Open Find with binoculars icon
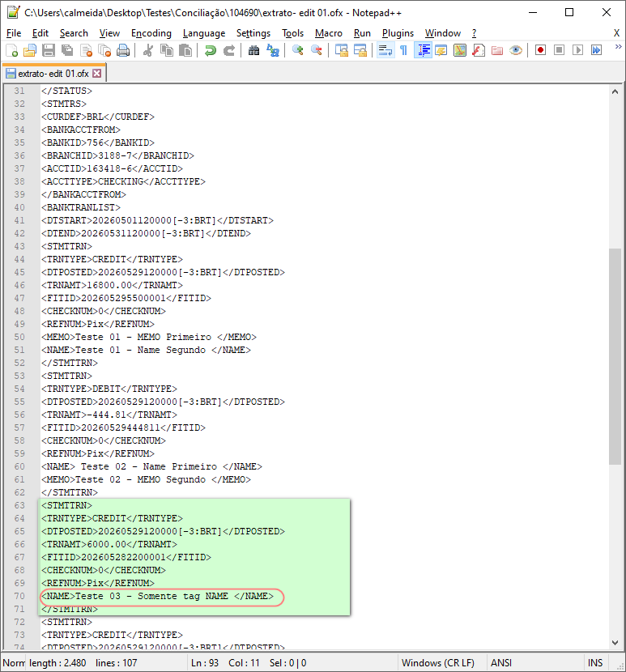The image size is (626, 672). 253,50
